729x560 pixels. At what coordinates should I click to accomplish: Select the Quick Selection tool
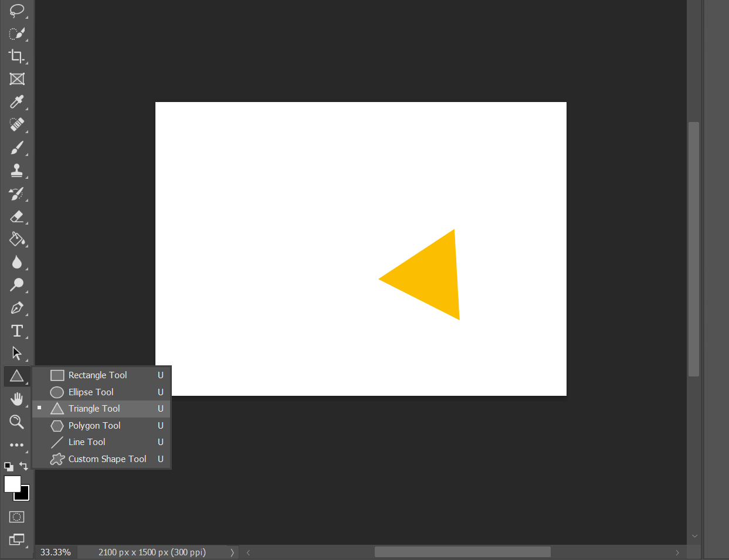(x=17, y=33)
